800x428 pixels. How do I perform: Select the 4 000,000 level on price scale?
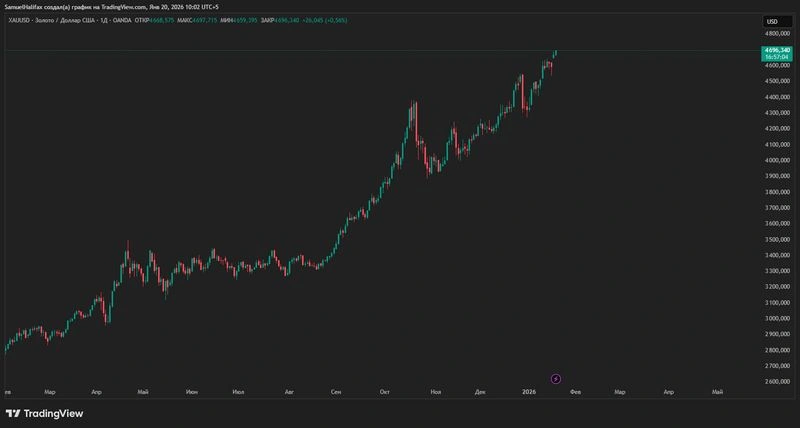point(777,160)
